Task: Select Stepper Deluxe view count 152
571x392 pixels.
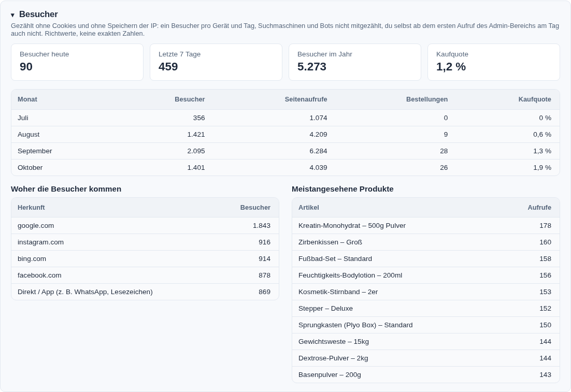Action: click(x=545, y=308)
